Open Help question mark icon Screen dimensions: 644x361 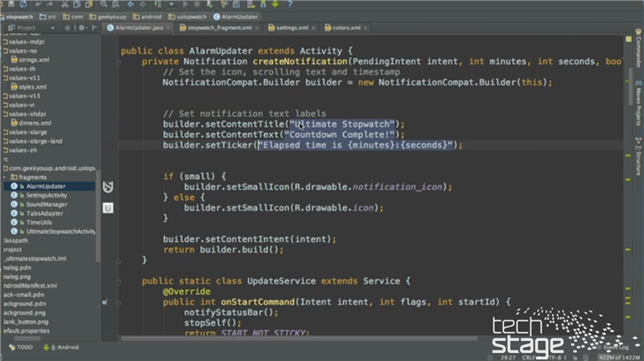tap(290, 4)
